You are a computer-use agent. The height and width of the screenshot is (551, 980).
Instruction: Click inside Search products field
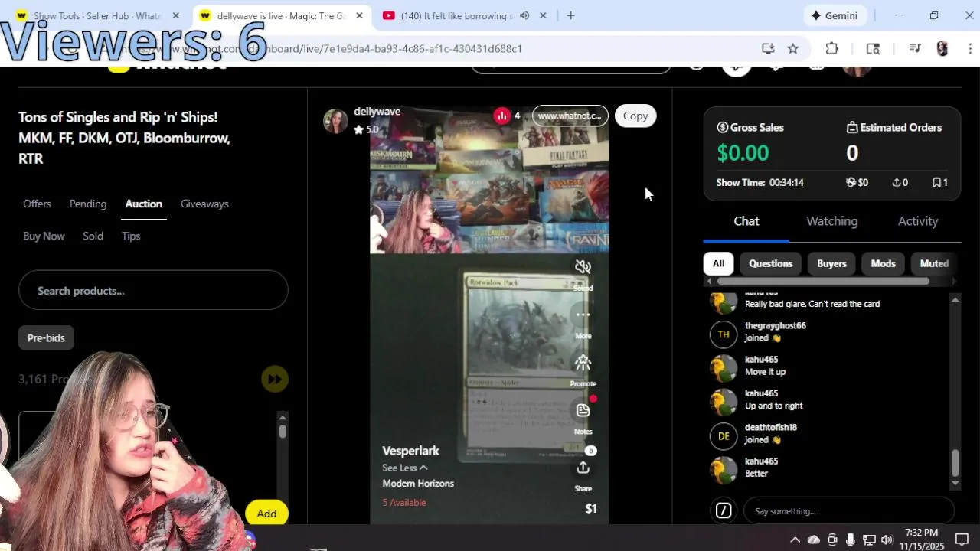point(153,290)
